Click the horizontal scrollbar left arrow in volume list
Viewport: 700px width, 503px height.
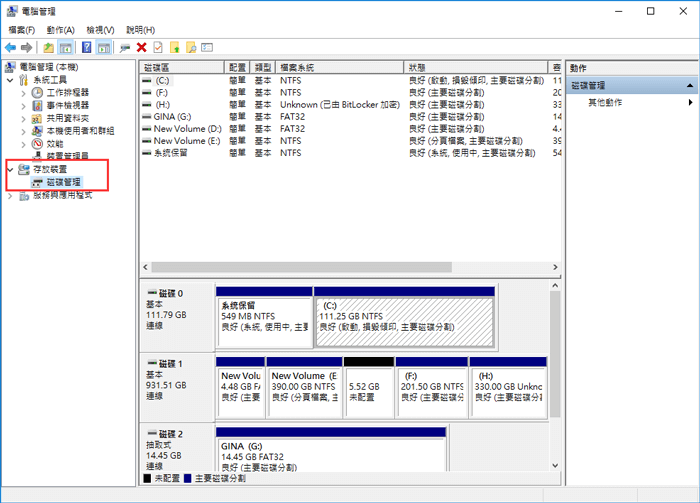(x=146, y=267)
